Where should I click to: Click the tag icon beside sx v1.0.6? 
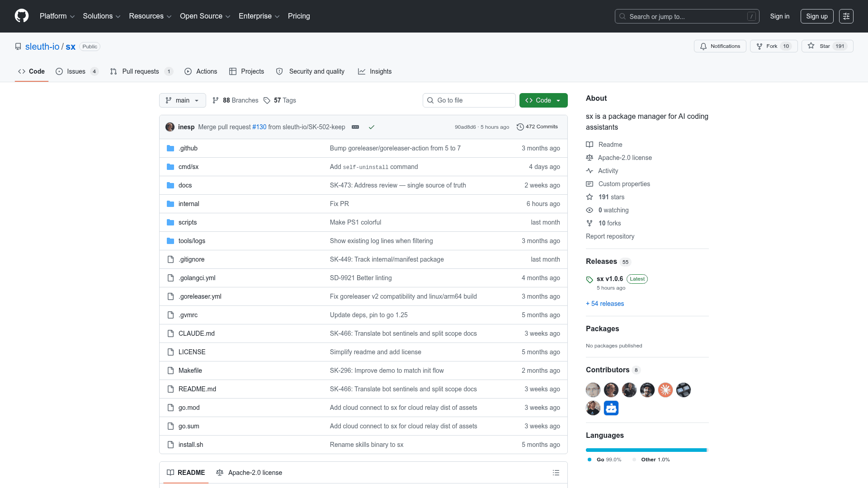pos(590,280)
